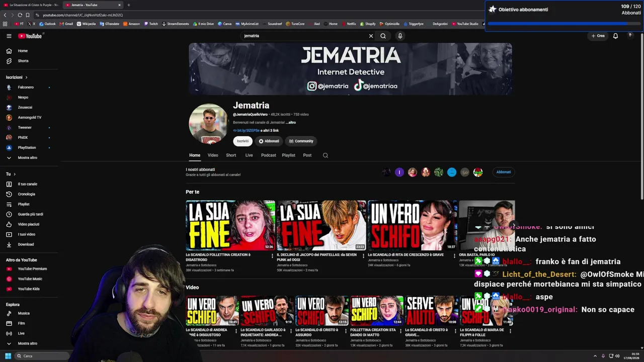Open the Windows Start menu
This screenshot has width=644, height=362.
(8, 356)
